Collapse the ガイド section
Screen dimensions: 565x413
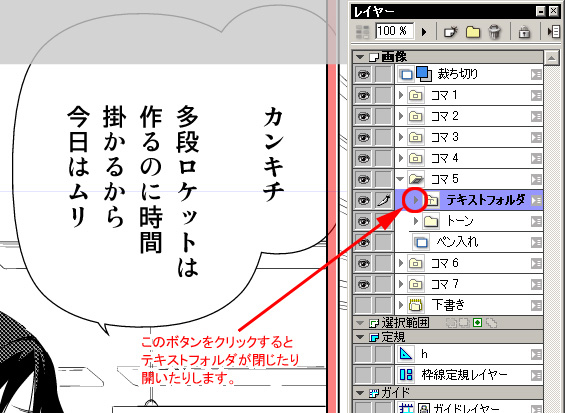coord(360,392)
